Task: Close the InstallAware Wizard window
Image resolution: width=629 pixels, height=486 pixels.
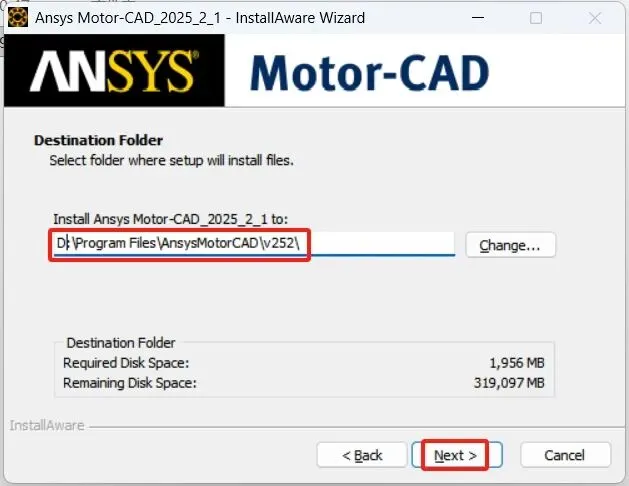Action: coord(595,18)
